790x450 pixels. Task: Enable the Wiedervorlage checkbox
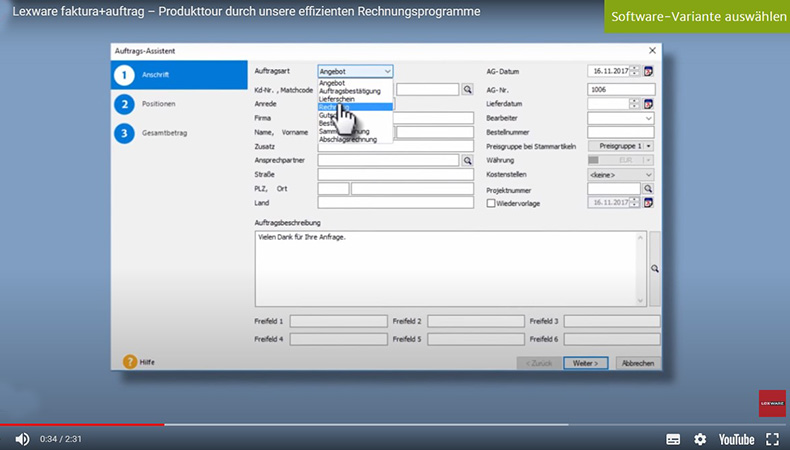(x=491, y=204)
